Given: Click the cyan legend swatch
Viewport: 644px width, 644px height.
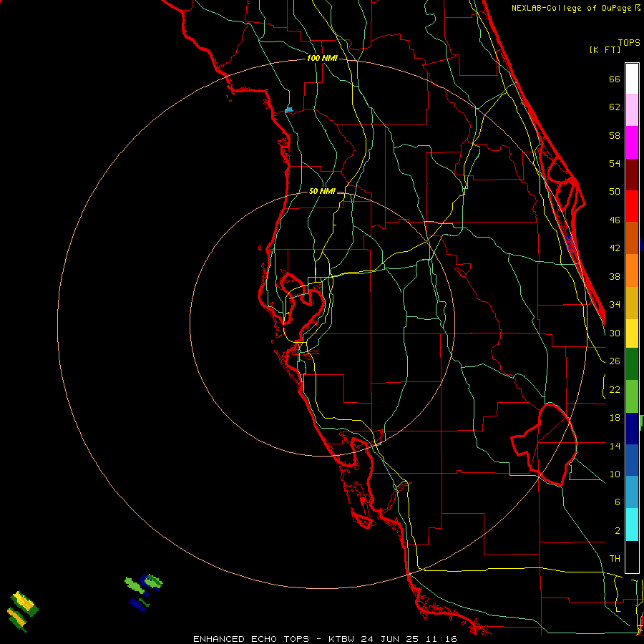Looking at the screenshot, I should (632, 525).
